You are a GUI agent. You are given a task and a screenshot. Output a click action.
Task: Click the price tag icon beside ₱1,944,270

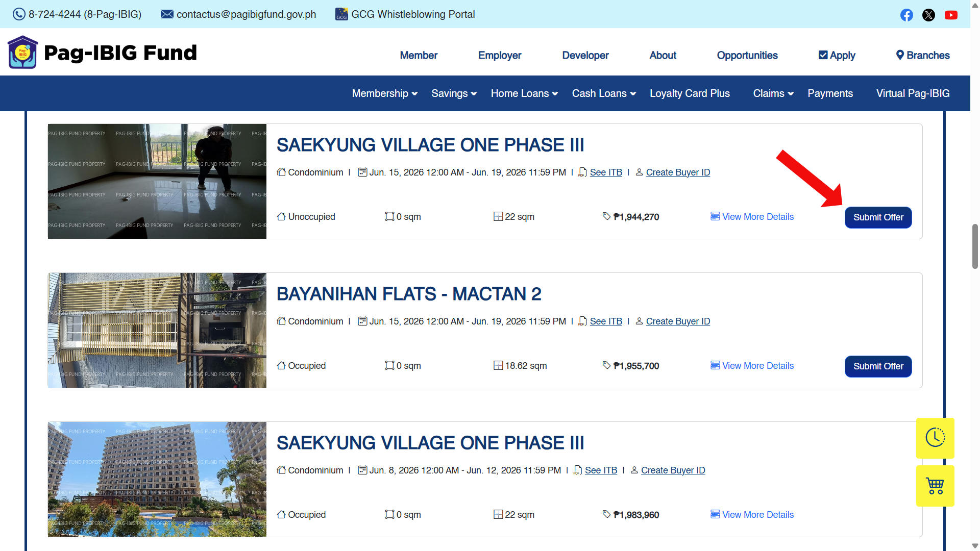(x=606, y=216)
